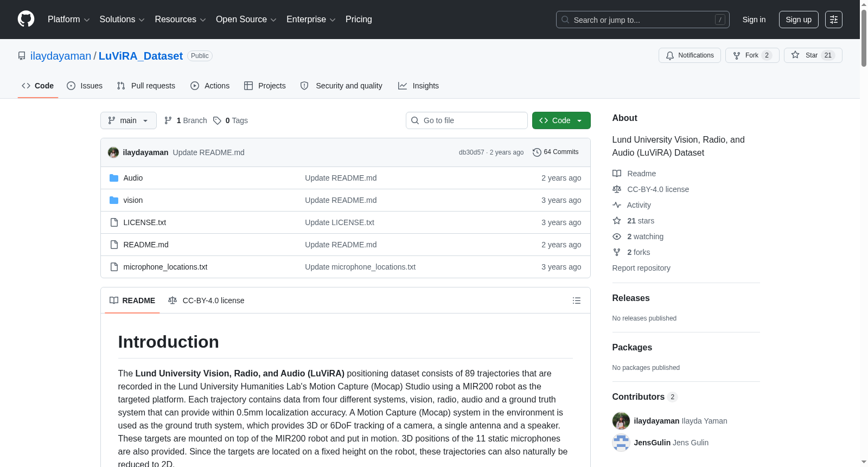The height and width of the screenshot is (467, 868).
Task: Open the LuViRA_Dataset repository title link
Action: [x=141, y=56]
